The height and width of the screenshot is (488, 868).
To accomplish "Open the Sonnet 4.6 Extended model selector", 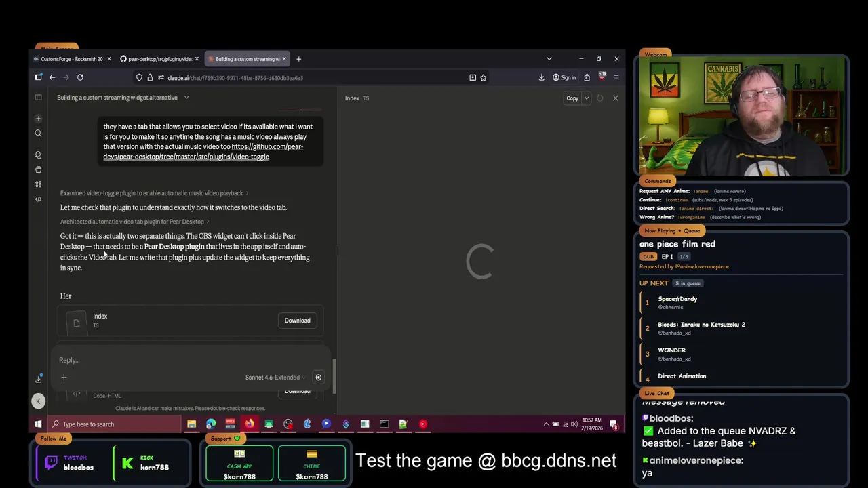I will tap(275, 378).
